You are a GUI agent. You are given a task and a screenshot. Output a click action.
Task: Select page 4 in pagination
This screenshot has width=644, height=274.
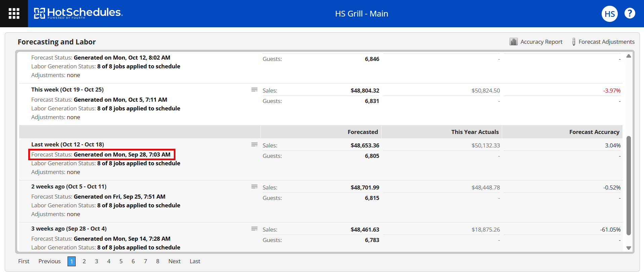click(109, 261)
